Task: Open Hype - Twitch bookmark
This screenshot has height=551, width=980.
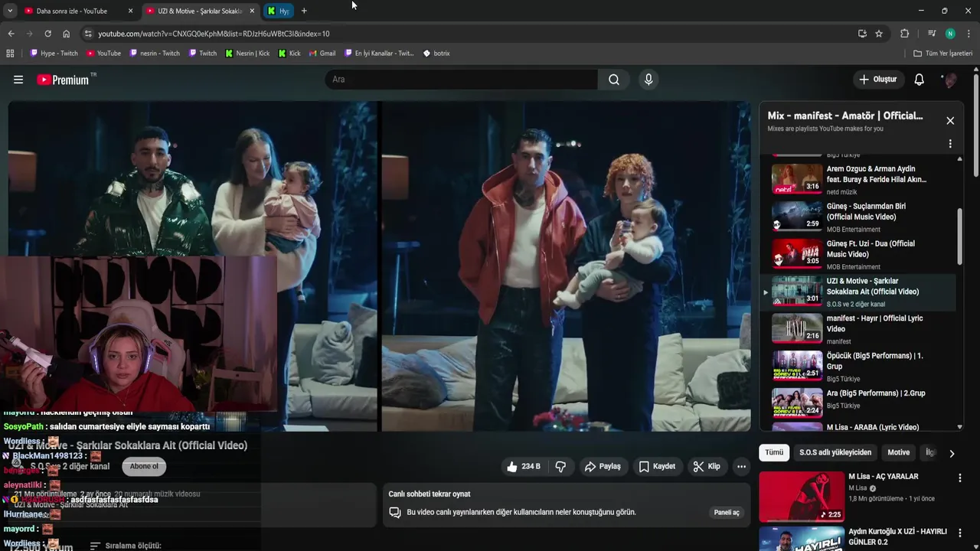Action: coord(54,54)
